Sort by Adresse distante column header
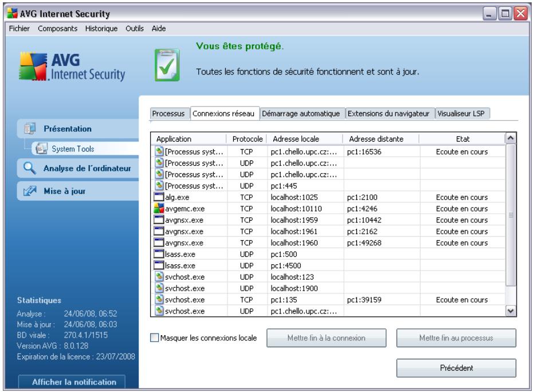Image resolution: width=534 pixels, height=392 pixels. click(381, 139)
